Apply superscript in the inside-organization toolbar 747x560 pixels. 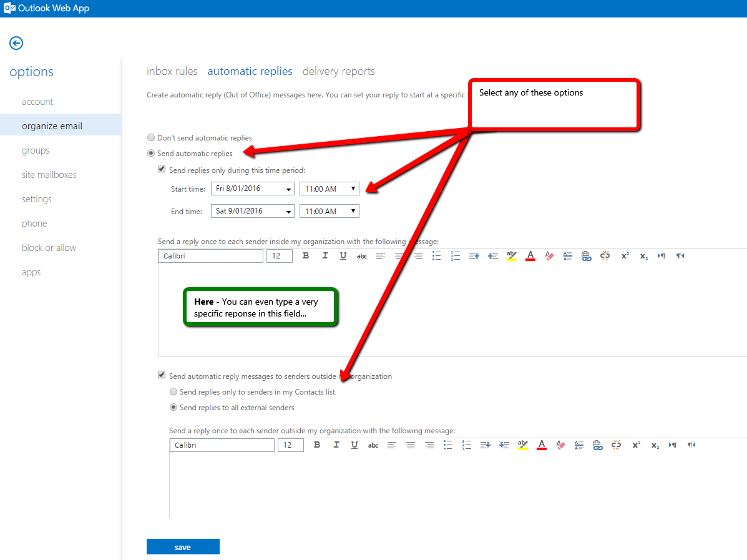(625, 256)
